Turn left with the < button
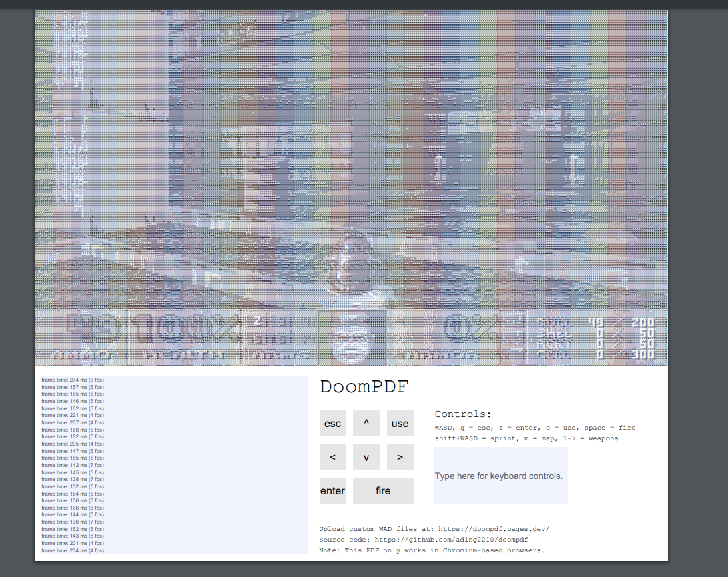The width and height of the screenshot is (728, 577). (332, 457)
